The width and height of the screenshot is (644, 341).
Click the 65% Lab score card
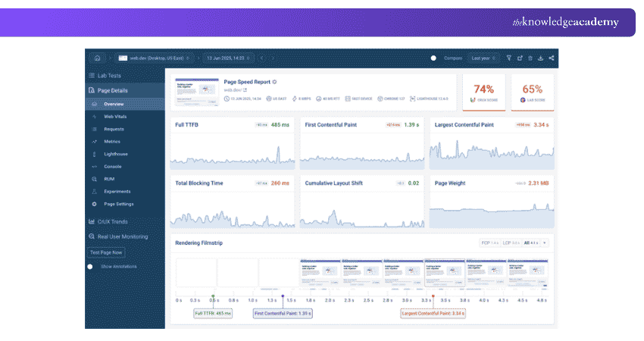pyautogui.click(x=533, y=93)
